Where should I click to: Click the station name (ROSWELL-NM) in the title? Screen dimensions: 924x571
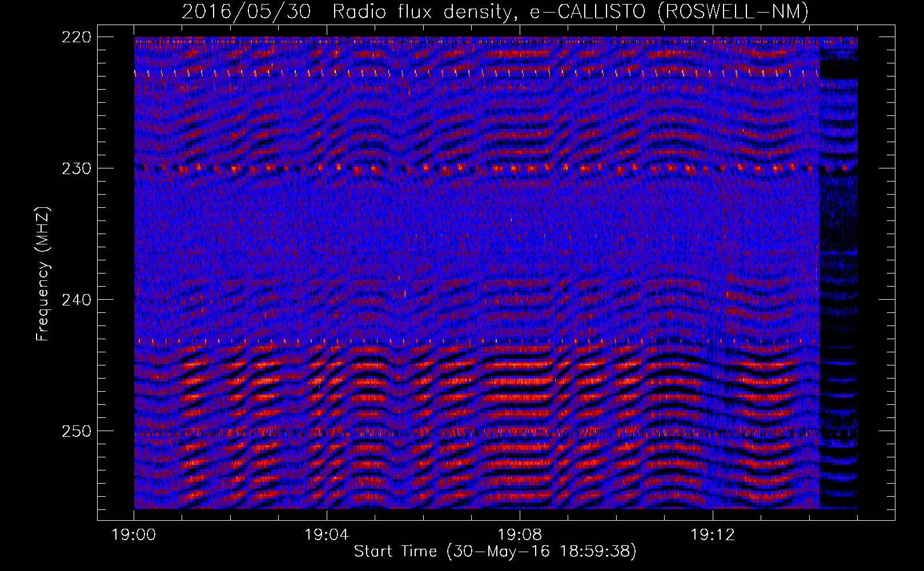[733, 11]
